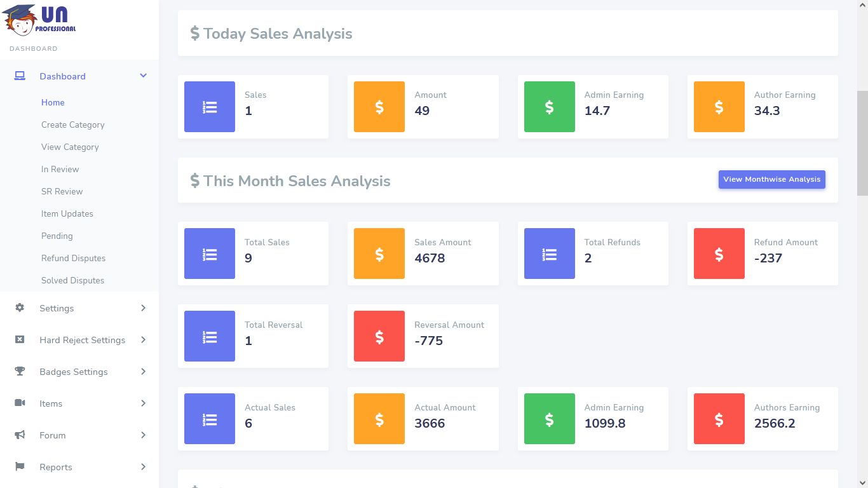Open the Solved Disputes link
The width and height of the screenshot is (868, 488).
72,280
